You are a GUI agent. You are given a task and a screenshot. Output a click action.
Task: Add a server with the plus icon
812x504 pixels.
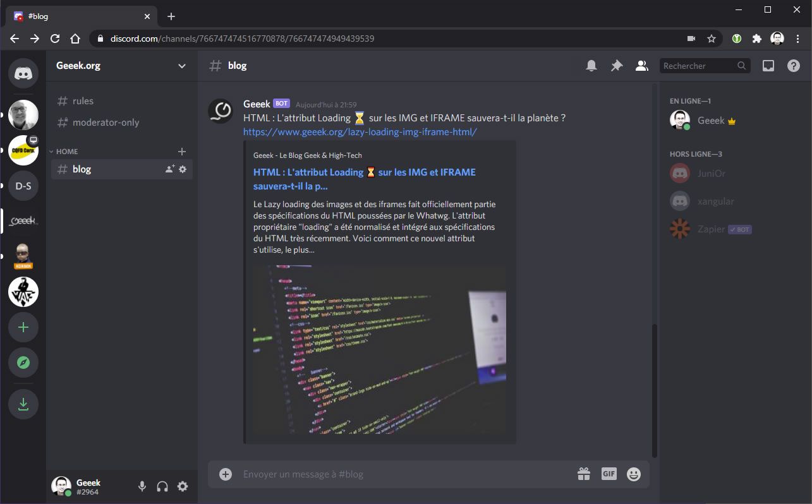pyautogui.click(x=23, y=327)
